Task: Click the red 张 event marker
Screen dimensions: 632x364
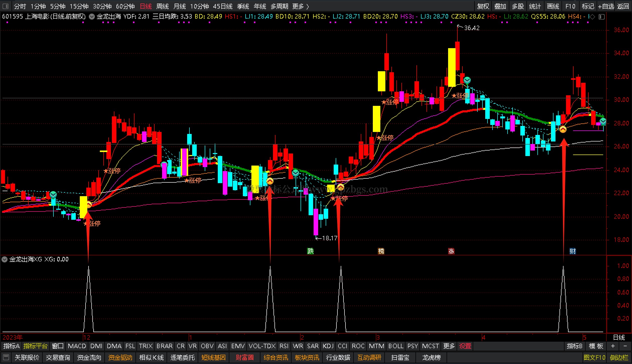Action: [451, 251]
